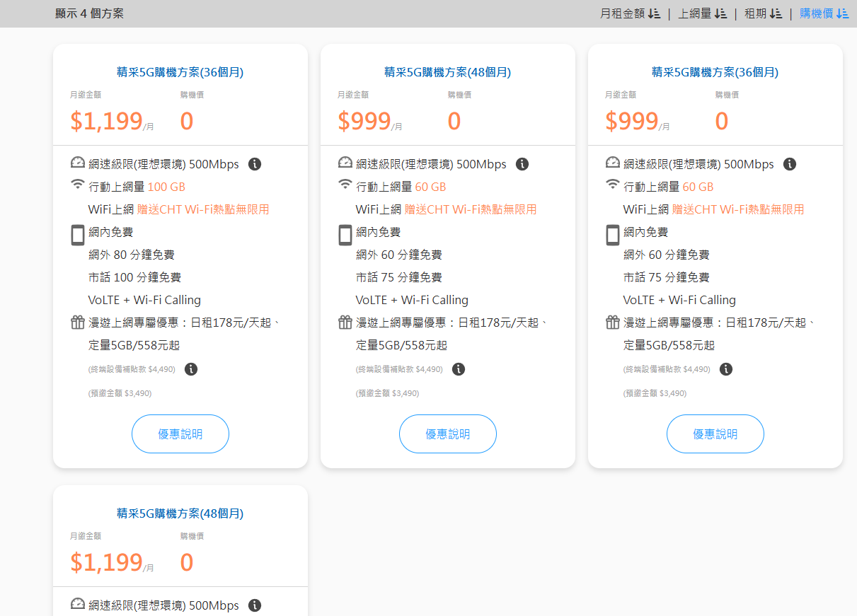Viewport: 857px width, 616px height.
Task: Select bottom card title 精采5G購機方案(48個月)
Action: 180,513
